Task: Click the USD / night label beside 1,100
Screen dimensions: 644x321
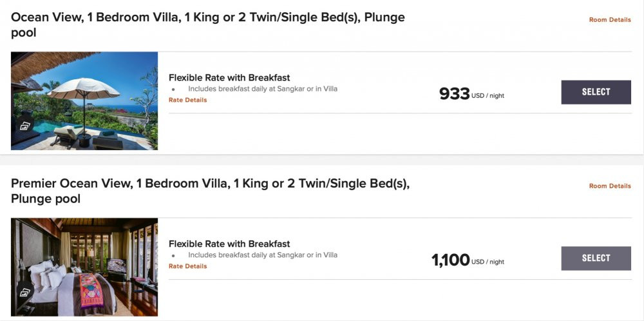Action: tap(488, 262)
